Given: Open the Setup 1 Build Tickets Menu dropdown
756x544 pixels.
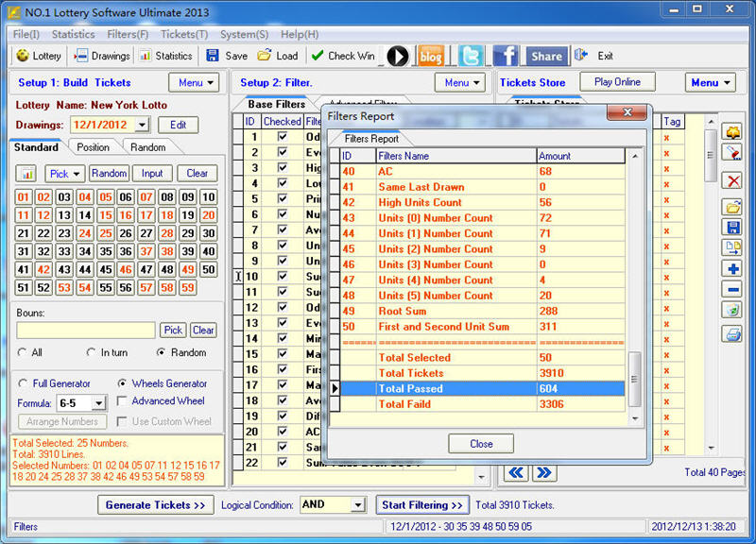Looking at the screenshot, I should (x=194, y=83).
